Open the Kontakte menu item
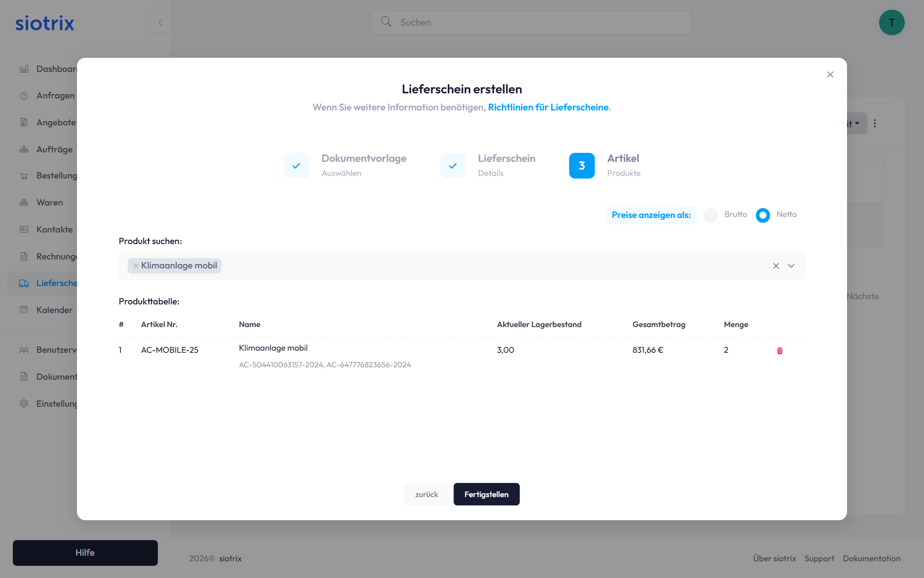924x578 pixels. pos(54,229)
